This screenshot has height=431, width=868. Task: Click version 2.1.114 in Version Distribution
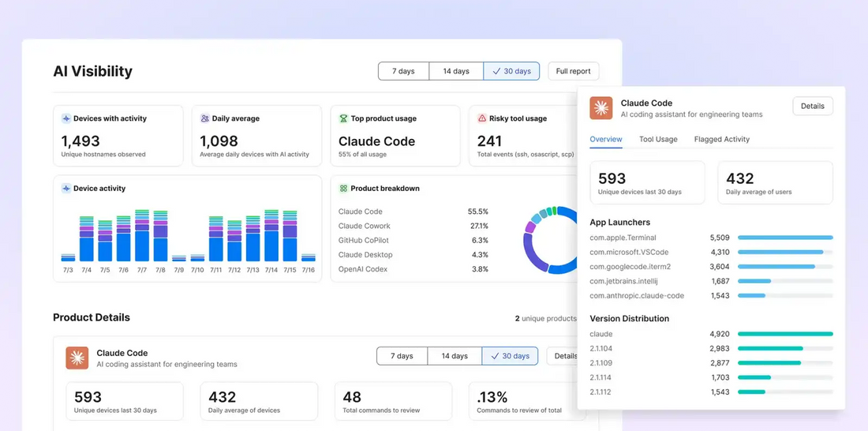click(x=711, y=377)
